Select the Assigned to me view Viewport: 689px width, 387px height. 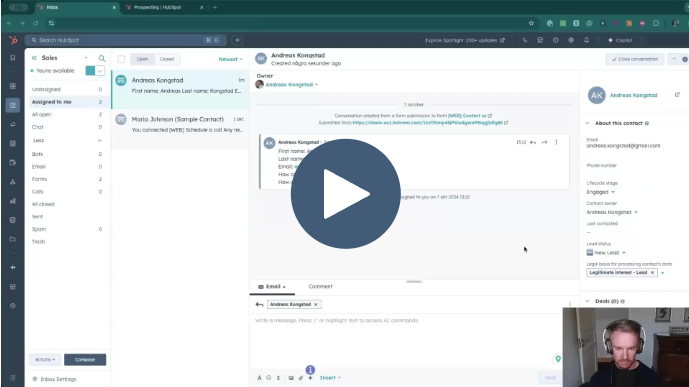pos(67,102)
